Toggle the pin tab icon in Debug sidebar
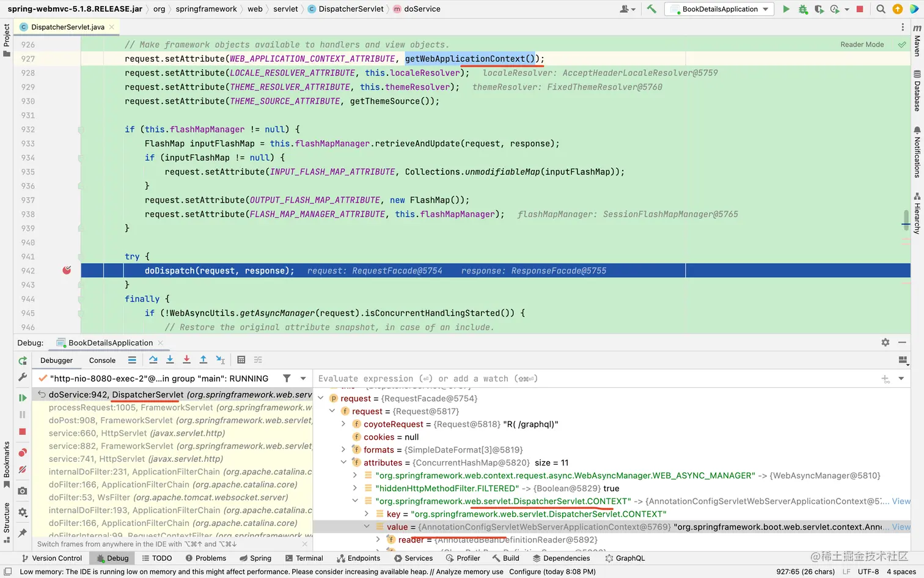924x578 pixels. point(23,533)
